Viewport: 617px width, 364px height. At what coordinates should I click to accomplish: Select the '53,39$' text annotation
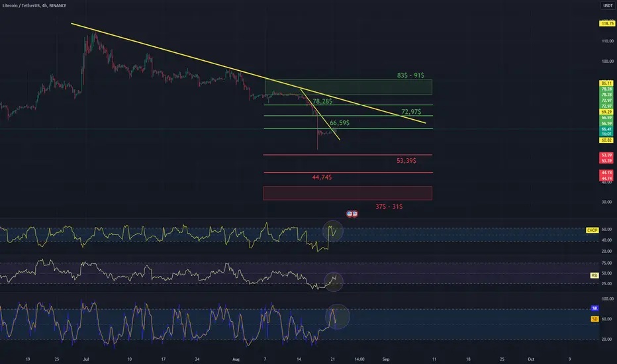[x=406, y=161]
